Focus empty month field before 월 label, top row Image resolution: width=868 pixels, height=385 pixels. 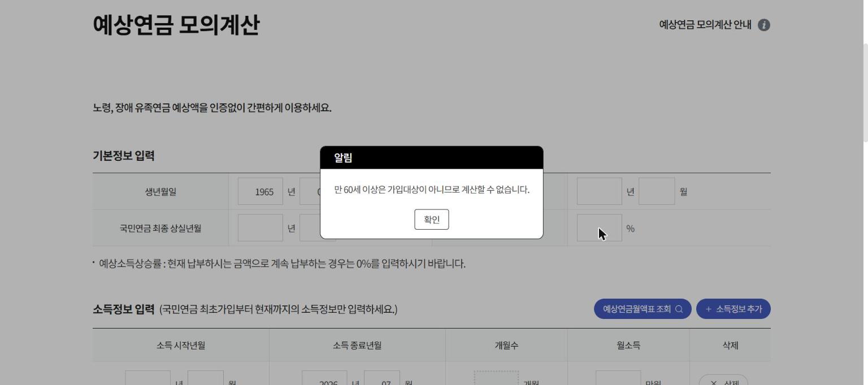(x=657, y=191)
